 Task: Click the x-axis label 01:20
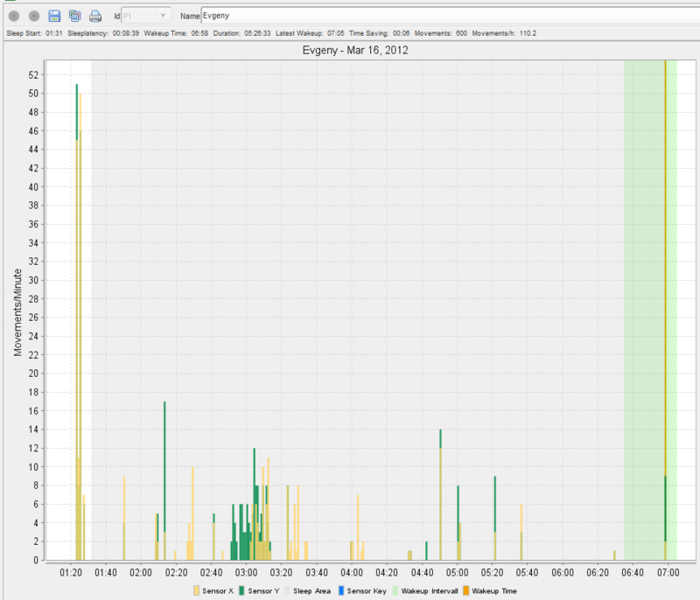click(x=71, y=572)
